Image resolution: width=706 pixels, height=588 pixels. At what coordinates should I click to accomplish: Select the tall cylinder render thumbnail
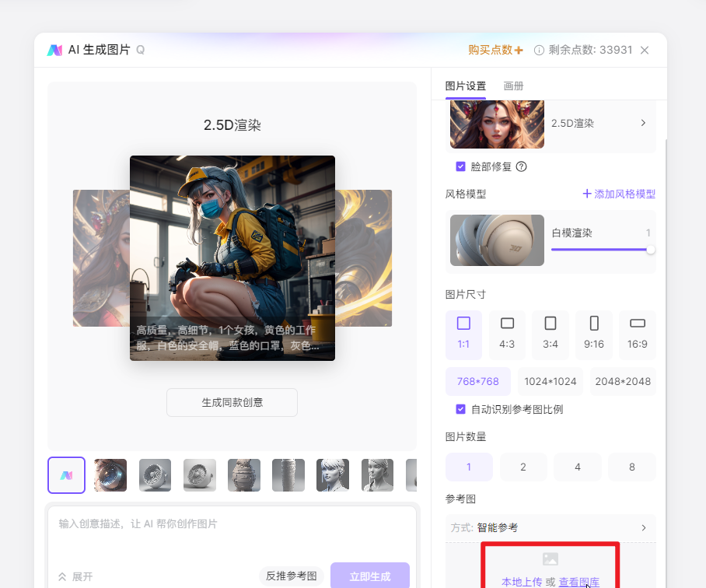288,475
